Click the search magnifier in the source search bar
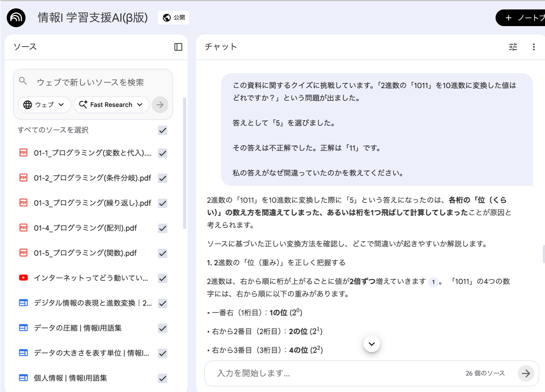 (23, 81)
